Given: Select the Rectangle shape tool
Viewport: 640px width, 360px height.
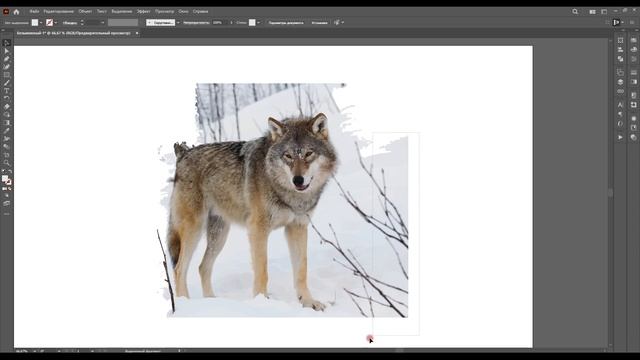Looking at the screenshot, I should 7,75.
